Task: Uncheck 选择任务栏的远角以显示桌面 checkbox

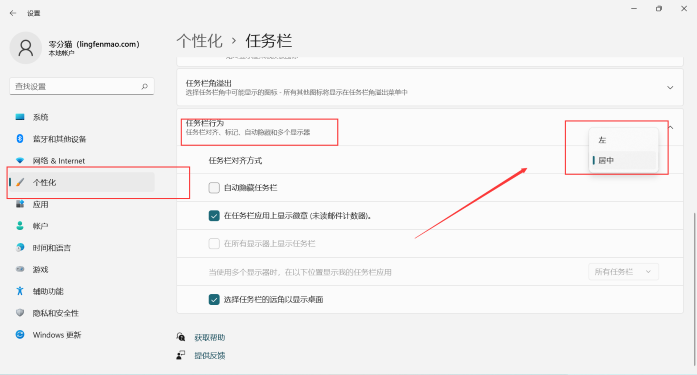Action: click(x=214, y=299)
